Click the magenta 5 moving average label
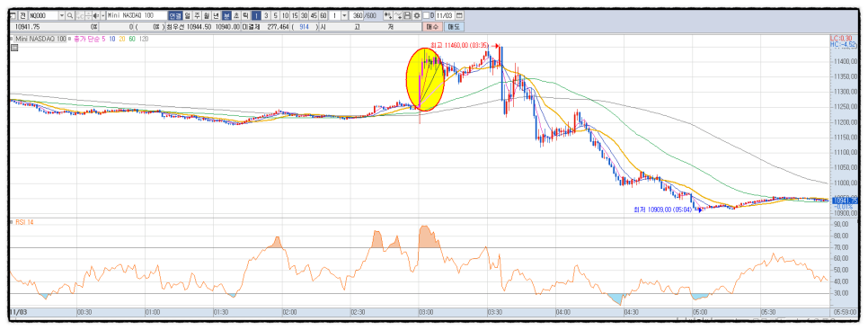The width and height of the screenshot is (868, 330). [103, 39]
